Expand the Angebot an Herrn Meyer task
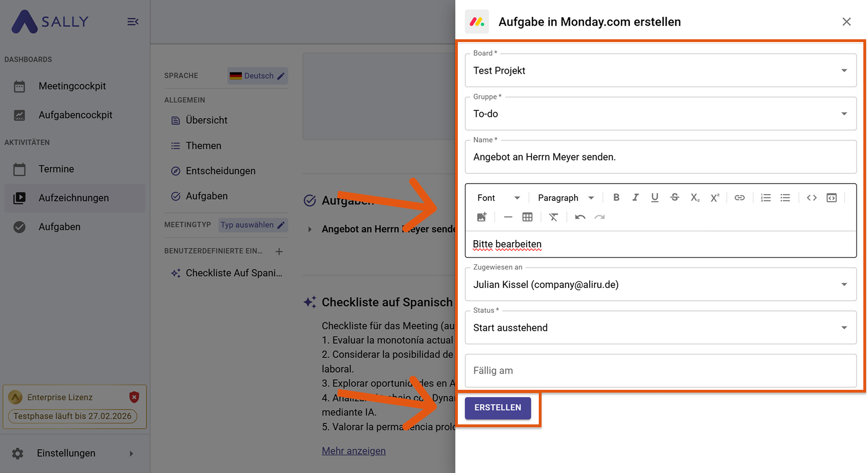 pos(310,229)
